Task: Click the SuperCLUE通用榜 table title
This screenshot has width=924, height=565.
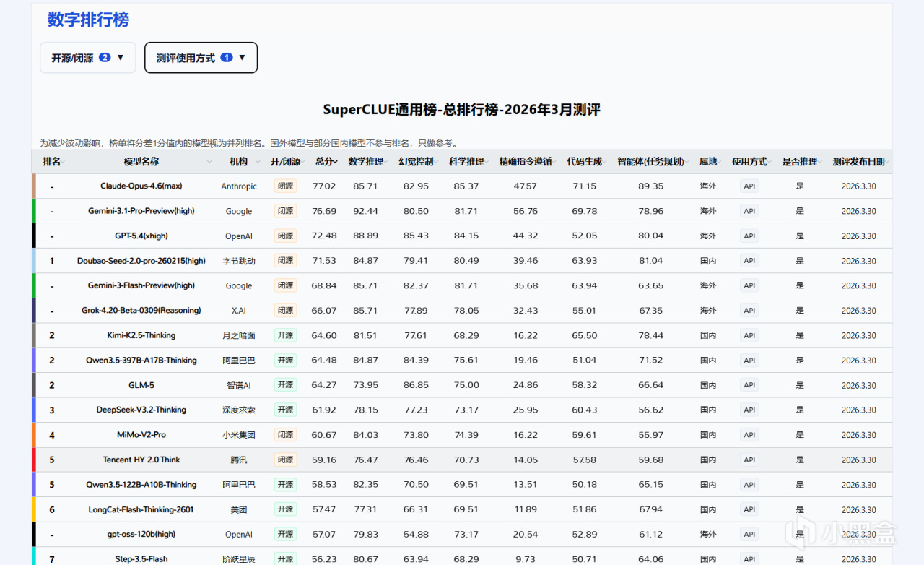Action: [x=462, y=110]
